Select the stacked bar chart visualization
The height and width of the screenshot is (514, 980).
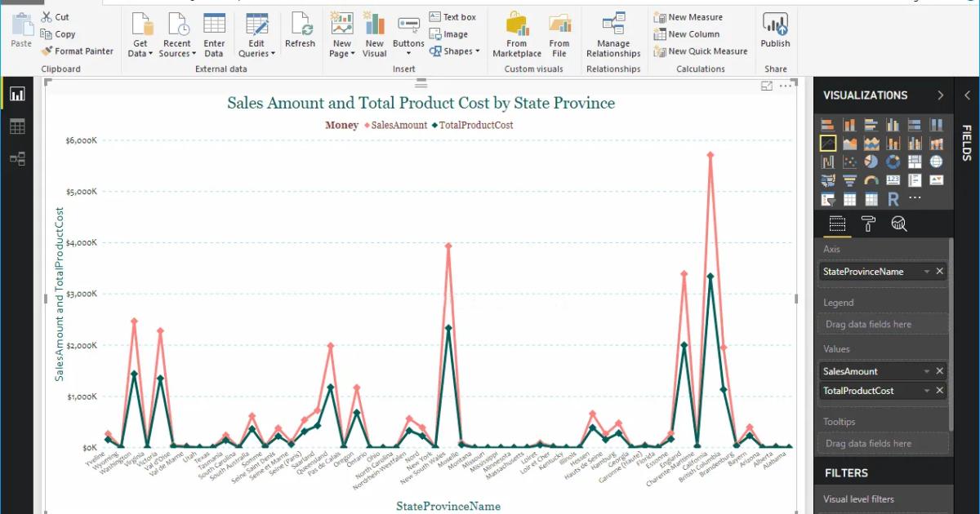[827, 125]
